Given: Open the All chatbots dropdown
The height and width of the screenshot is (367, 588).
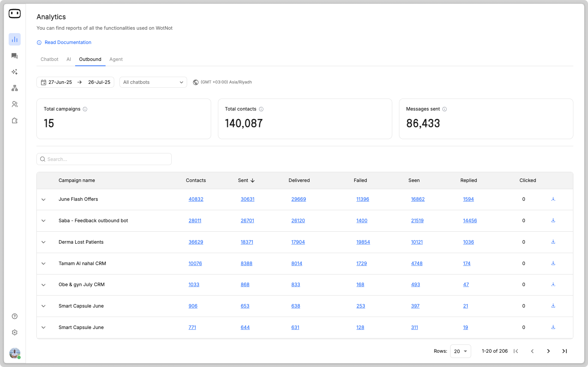Looking at the screenshot, I should coord(153,82).
